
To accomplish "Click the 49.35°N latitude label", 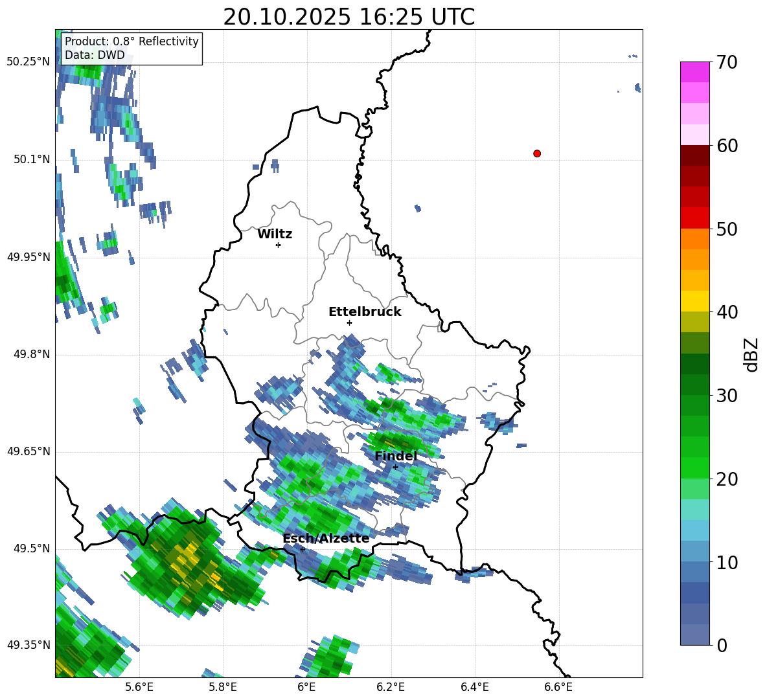I will click(29, 645).
